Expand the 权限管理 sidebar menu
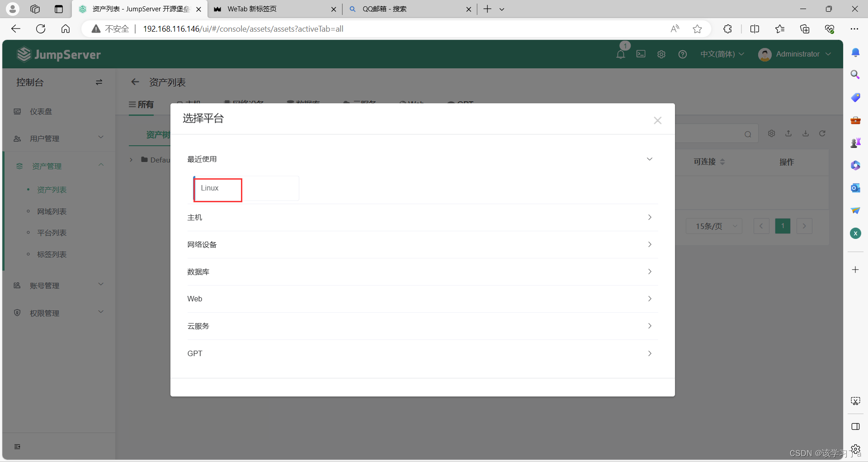The width and height of the screenshot is (868, 462). 59,313
